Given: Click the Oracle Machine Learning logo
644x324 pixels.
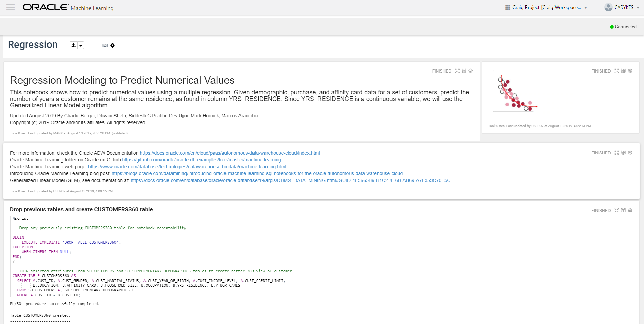Looking at the screenshot, I should 68,7.
